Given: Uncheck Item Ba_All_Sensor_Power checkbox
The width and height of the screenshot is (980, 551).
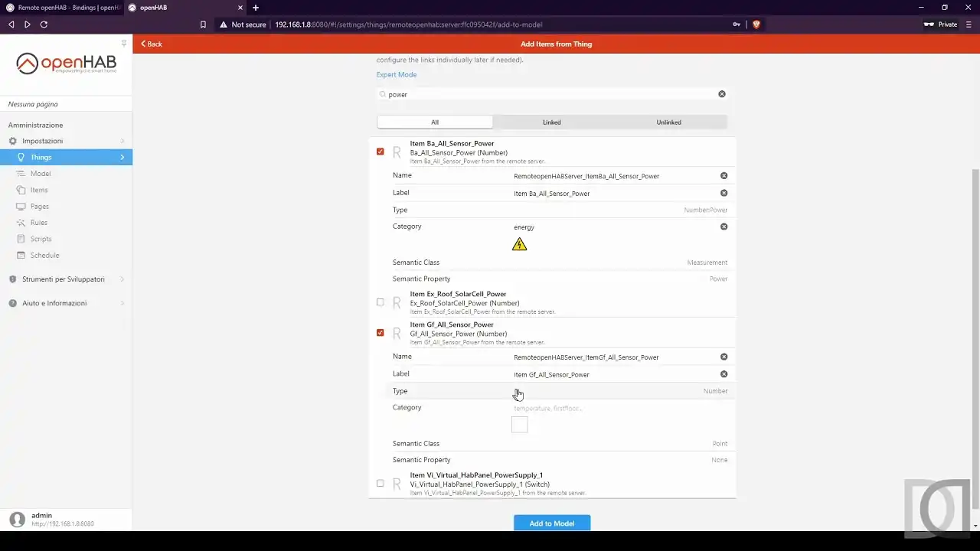Looking at the screenshot, I should pos(381,152).
